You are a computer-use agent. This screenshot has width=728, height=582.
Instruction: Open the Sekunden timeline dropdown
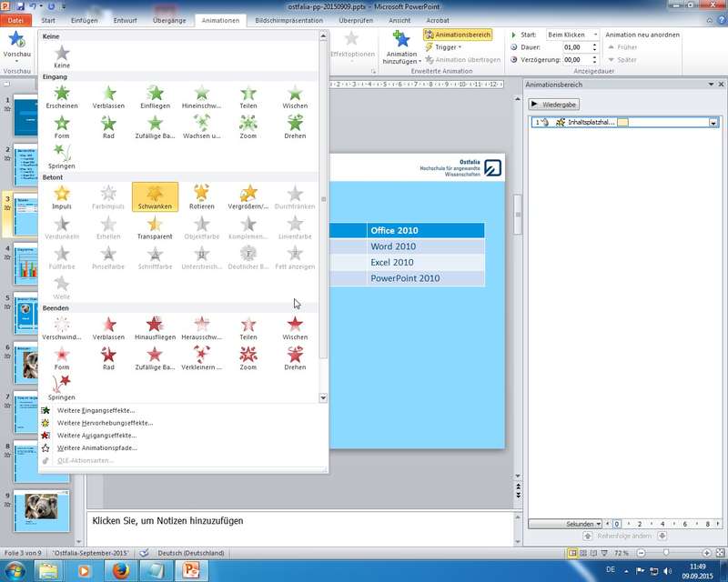[565, 524]
